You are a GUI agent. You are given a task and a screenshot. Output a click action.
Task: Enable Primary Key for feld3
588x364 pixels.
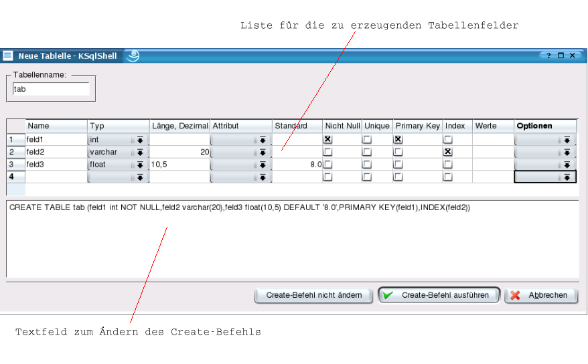[398, 165]
